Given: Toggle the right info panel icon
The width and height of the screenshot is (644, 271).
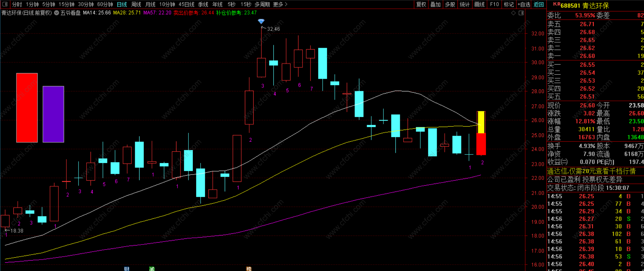Looking at the screenshot, I should 521,13.
